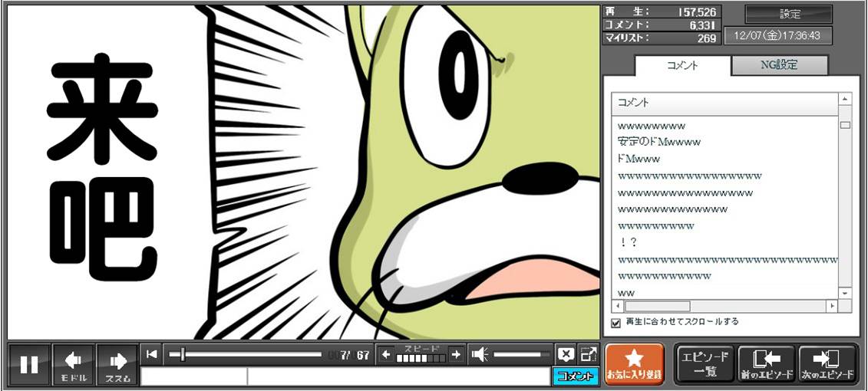Hide on-screen comments with X icon
Image resolution: width=868 pixels, height=391 pixels.
[x=566, y=354]
